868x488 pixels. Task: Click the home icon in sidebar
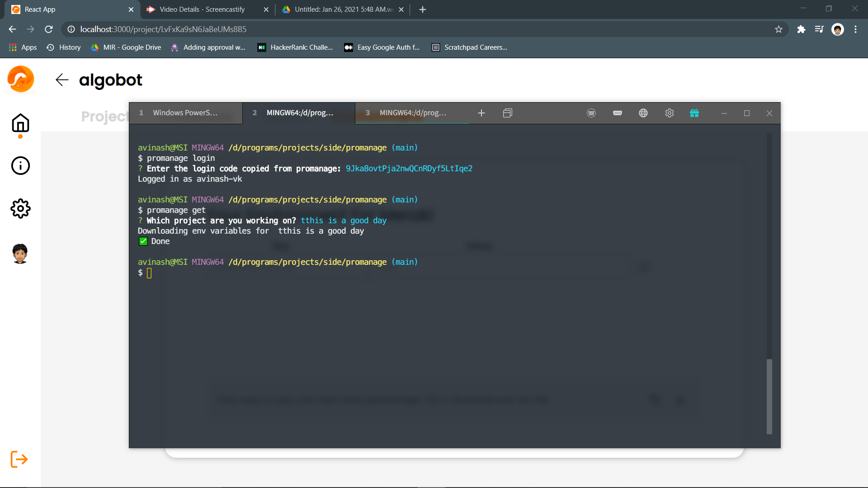click(20, 123)
